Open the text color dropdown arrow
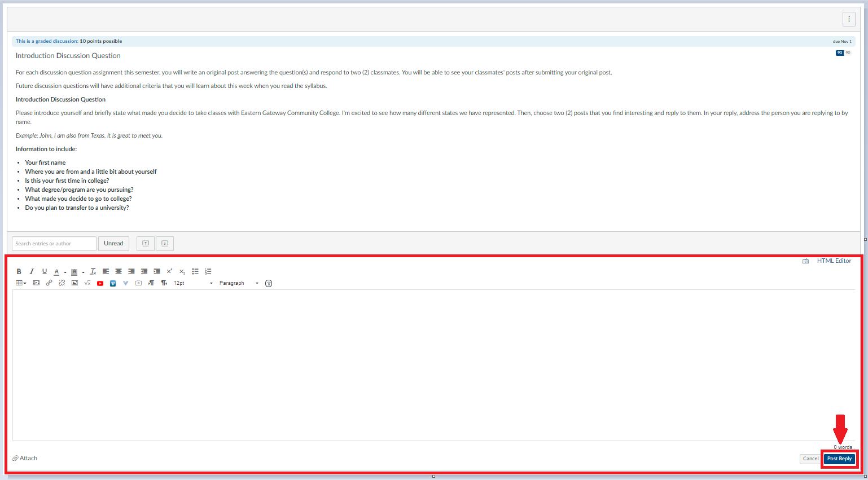Image resolution: width=868 pixels, height=480 pixels. click(65, 272)
